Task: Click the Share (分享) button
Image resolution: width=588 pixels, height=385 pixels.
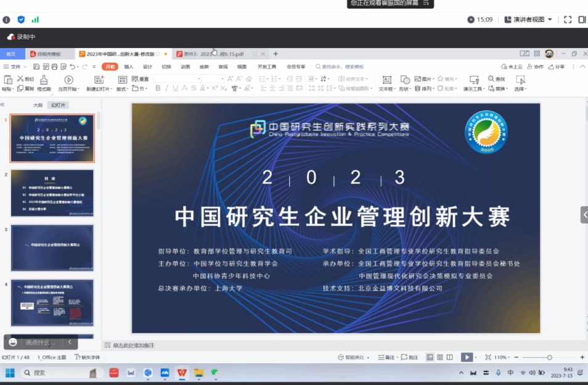Action: 556,67
